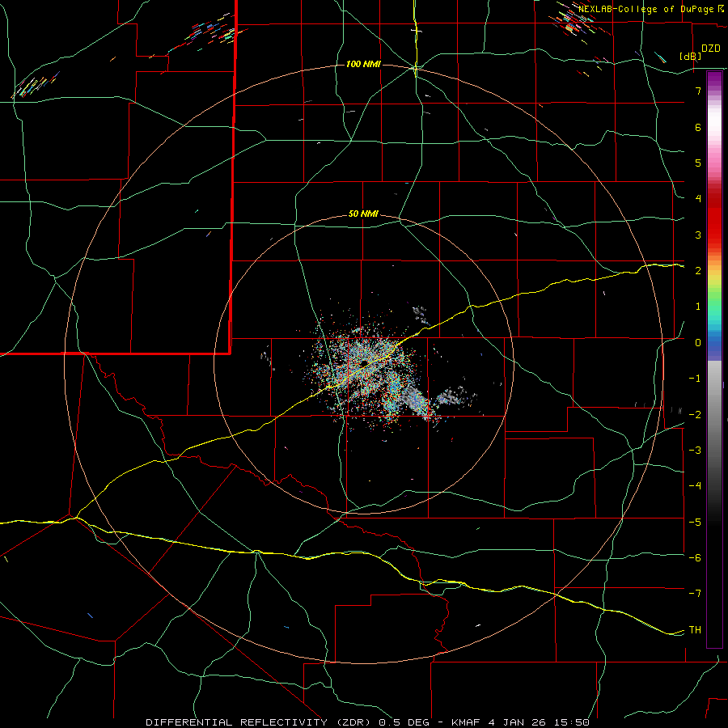Viewport: 728px width, 728px height.
Task: Click the "-3" scale label
Action: [695, 450]
